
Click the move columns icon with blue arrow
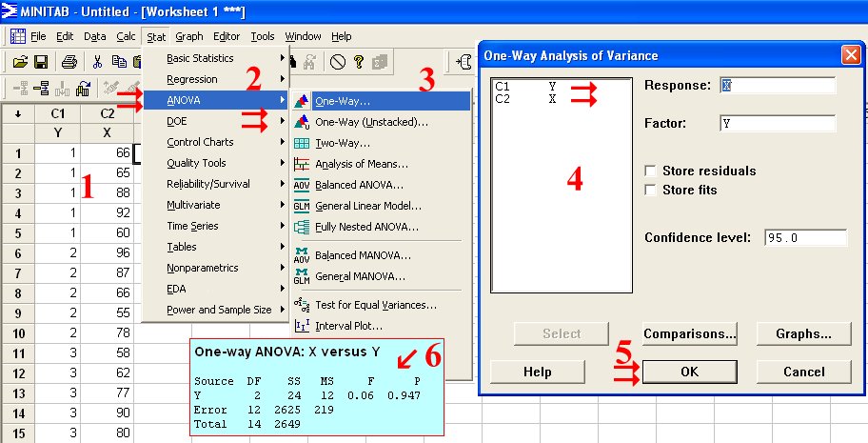pos(83,88)
